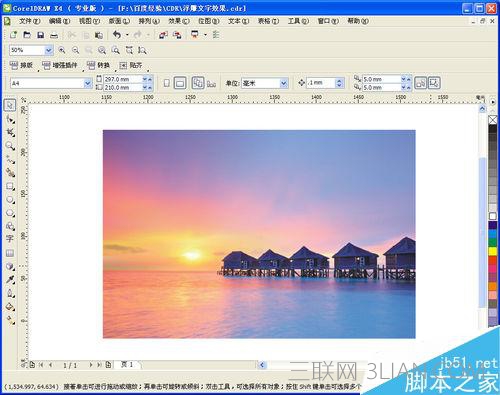Select the Shape tool in the toolbox
This screenshot has width=500, height=395.
[10, 119]
